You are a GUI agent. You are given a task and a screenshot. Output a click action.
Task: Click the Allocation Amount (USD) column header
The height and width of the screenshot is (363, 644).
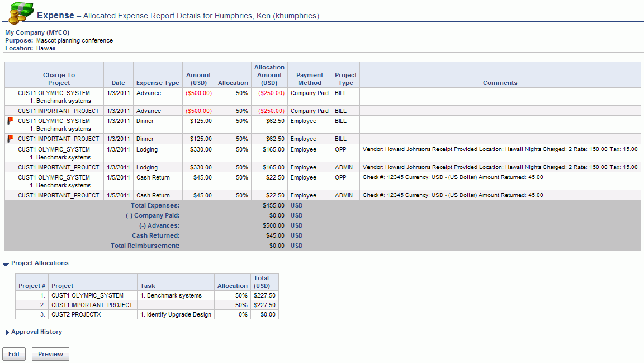pos(269,75)
